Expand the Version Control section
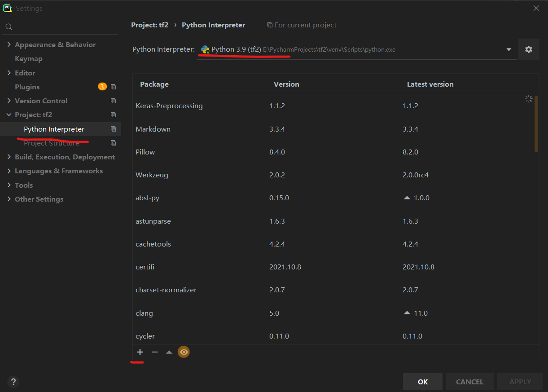 (9, 101)
